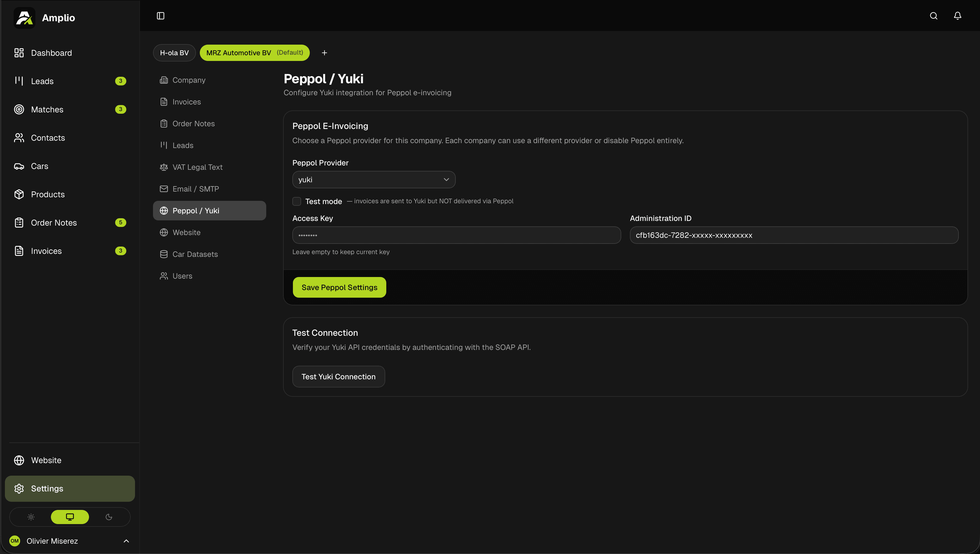Open VAT Legal Text settings
The image size is (980, 554).
coord(197,167)
